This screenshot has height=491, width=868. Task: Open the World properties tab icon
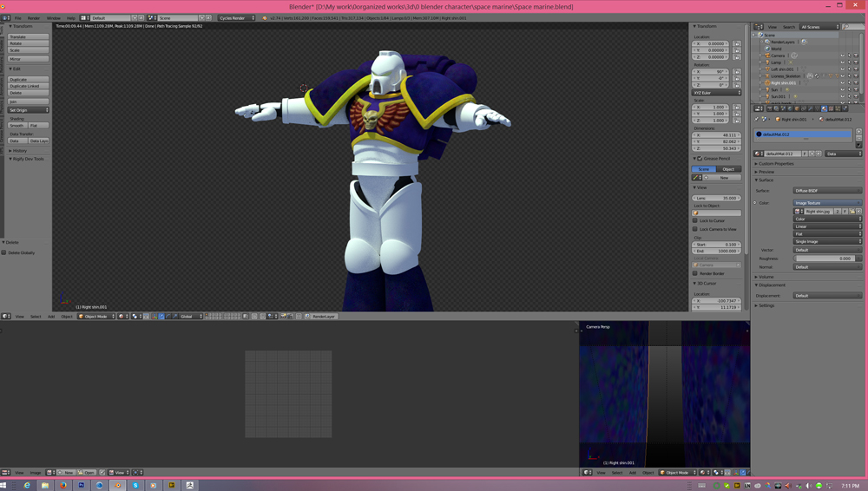pos(790,108)
